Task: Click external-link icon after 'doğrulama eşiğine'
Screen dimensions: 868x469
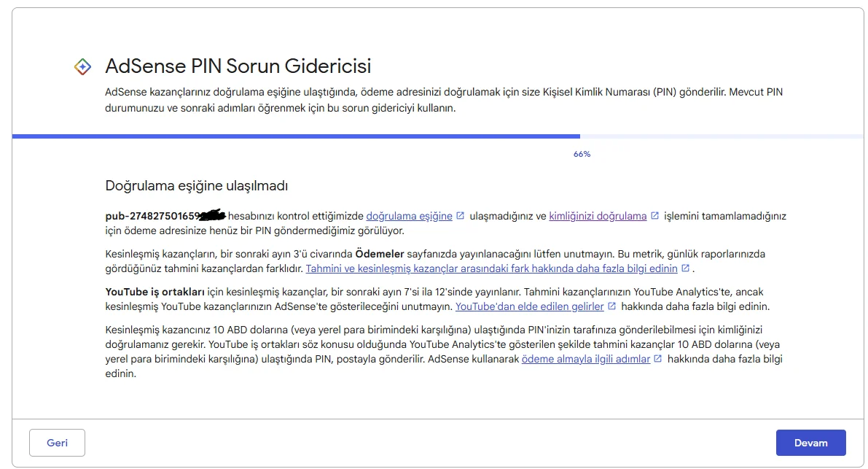Action: tap(460, 215)
